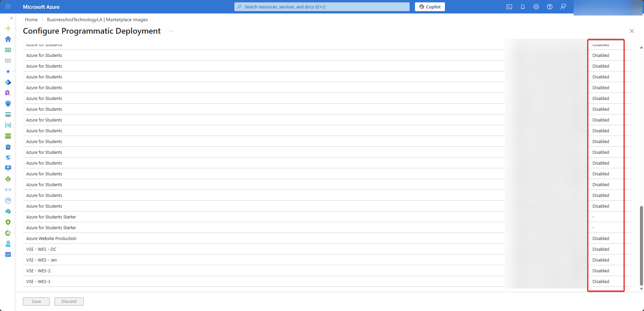644x311 pixels.
Task: Select the Azure Website Production row name
Action: 52,238
